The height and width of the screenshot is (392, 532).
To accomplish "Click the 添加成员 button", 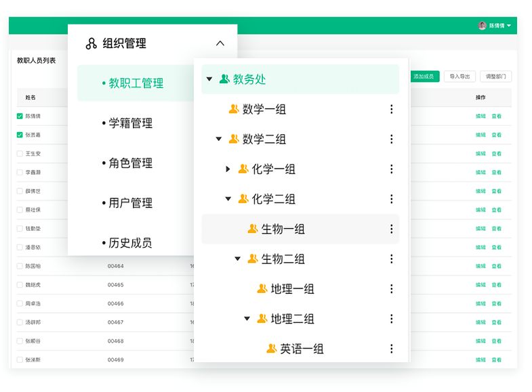I will point(424,77).
